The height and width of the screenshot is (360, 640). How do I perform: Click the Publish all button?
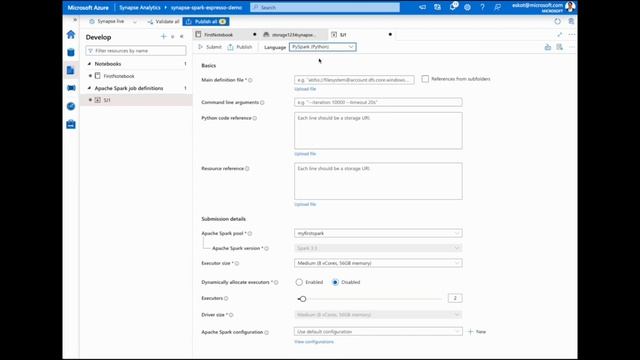click(206, 21)
